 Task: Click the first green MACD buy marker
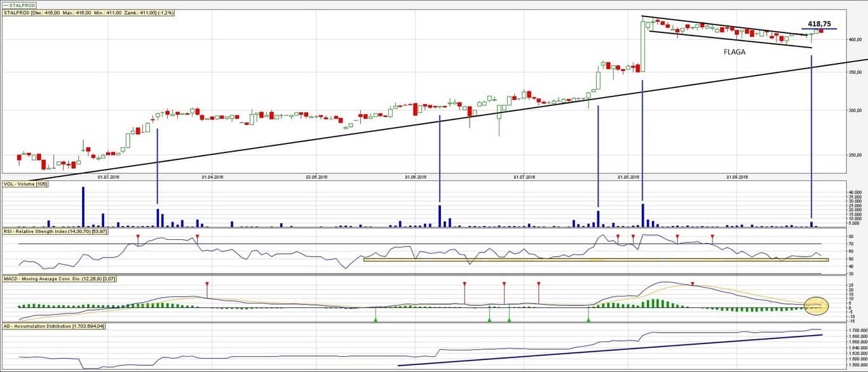376,320
